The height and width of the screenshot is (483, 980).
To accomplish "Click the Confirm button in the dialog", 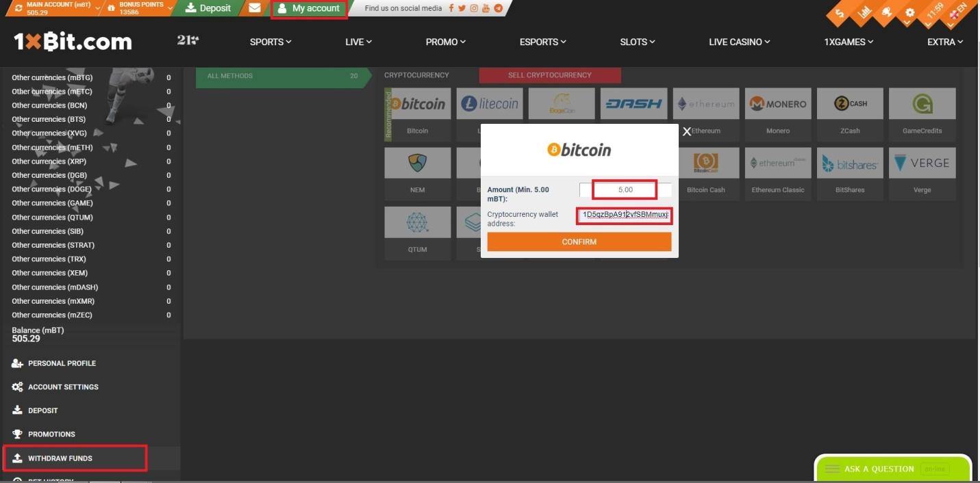I will [x=579, y=242].
